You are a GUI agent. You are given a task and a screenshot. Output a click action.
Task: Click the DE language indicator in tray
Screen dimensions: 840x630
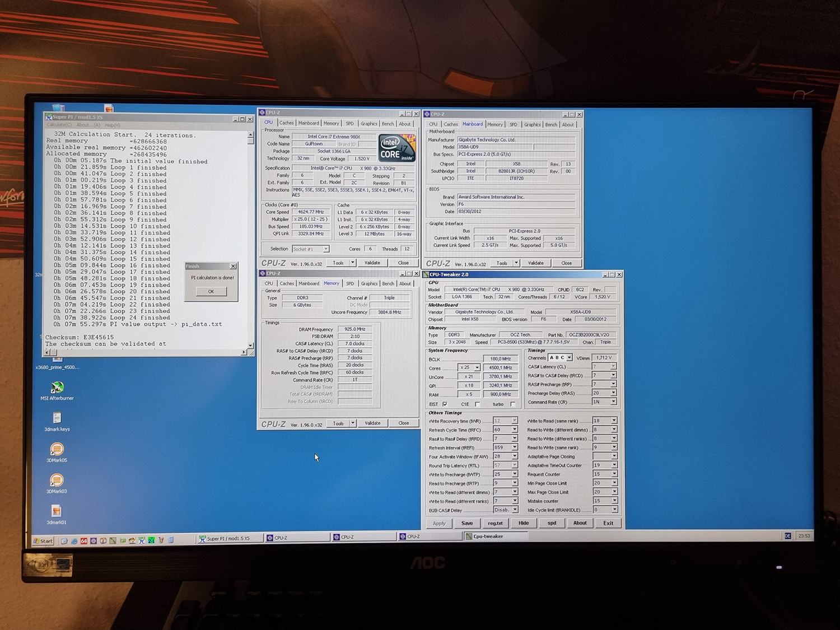click(x=787, y=536)
